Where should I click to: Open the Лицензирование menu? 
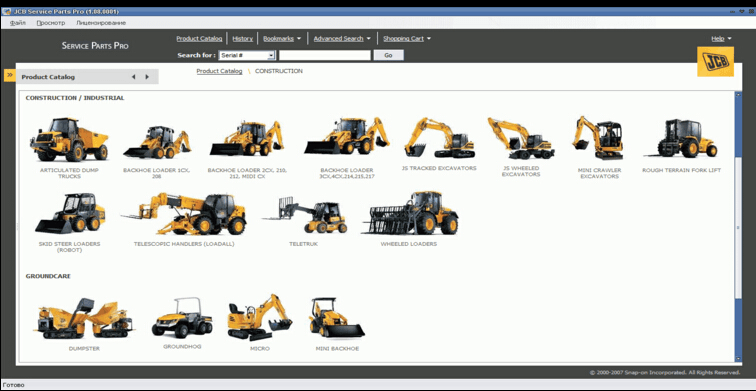[101, 23]
